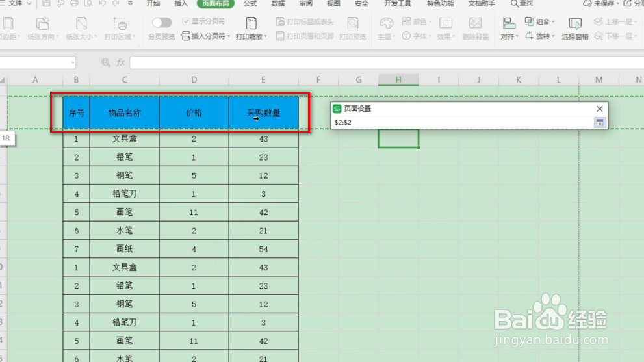The width and height of the screenshot is (644, 362).
Task: Switch to the 数据 tab
Action: [x=278, y=3]
